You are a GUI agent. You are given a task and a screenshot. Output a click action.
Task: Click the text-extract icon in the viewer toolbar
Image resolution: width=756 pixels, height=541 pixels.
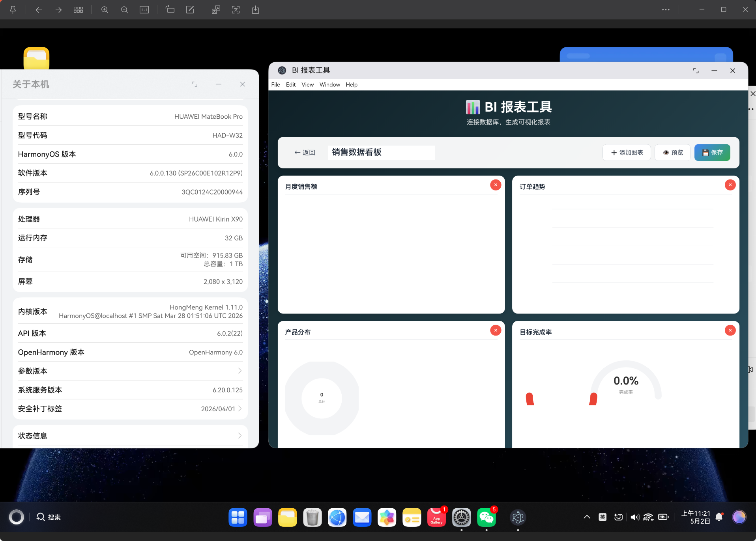(216, 10)
